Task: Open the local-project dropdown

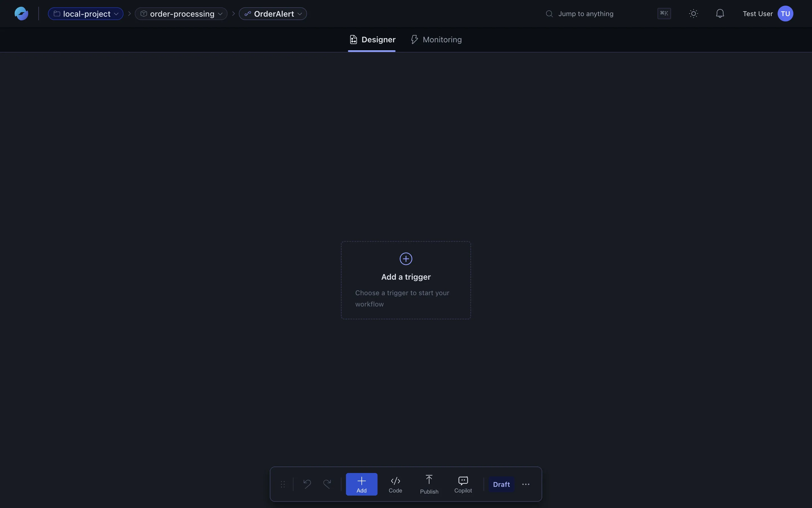Action: tap(85, 14)
